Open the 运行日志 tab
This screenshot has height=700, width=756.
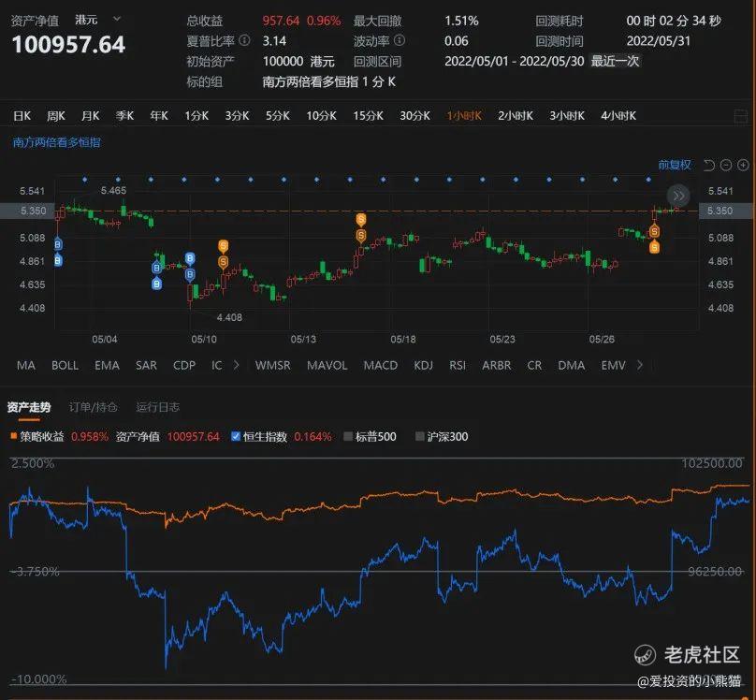pos(157,407)
